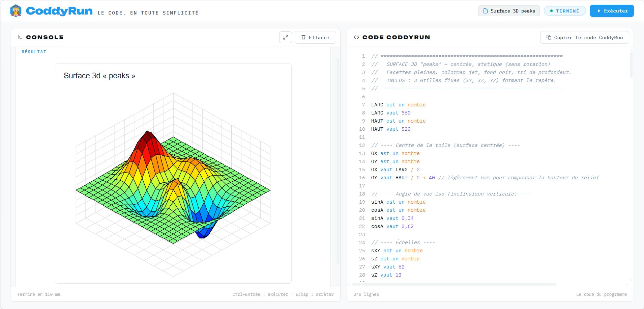Click the code editor vertical scrollbar
Viewport: 644px width, 309px height.
coord(631,65)
